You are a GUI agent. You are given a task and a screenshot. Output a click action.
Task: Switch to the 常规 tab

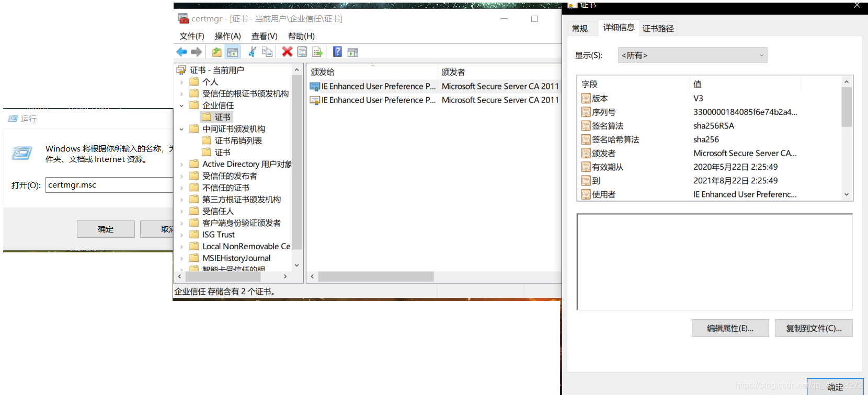580,29
